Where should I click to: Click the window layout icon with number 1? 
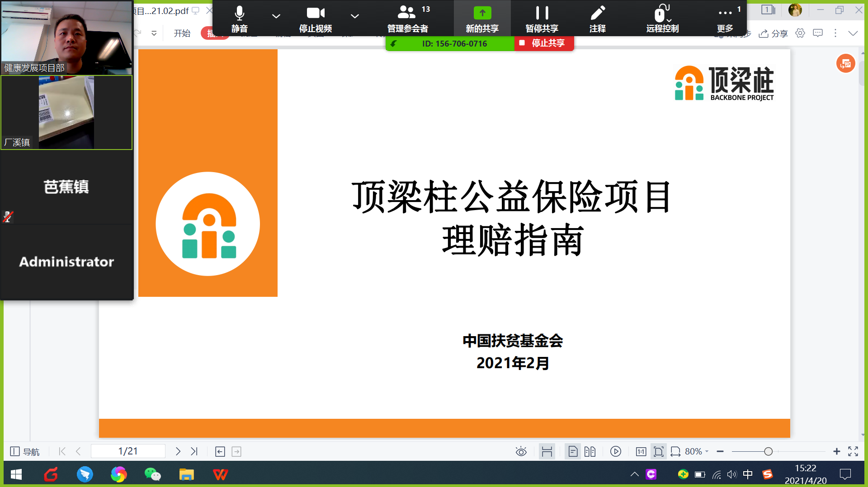click(768, 10)
